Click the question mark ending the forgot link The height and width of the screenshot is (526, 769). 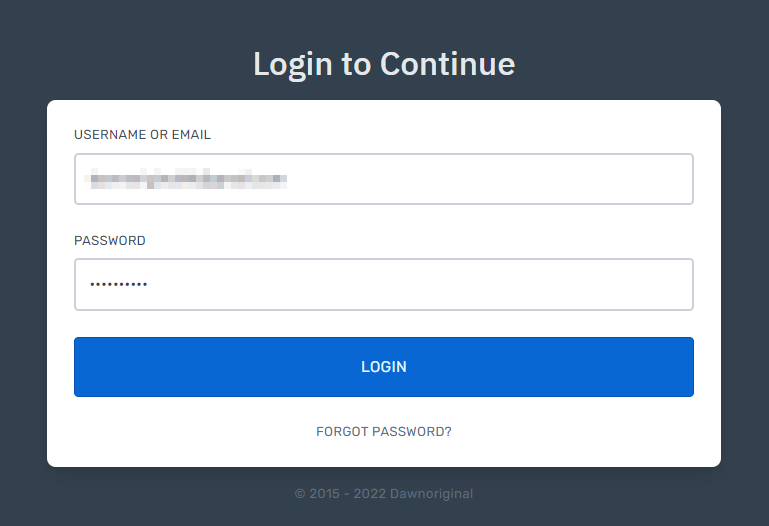point(448,431)
